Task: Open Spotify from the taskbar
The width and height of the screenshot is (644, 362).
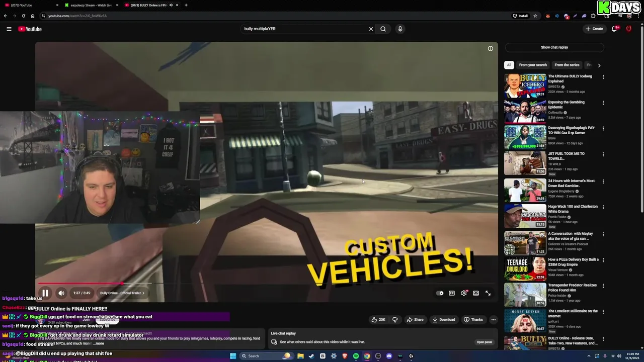Action: pyautogui.click(x=356, y=356)
